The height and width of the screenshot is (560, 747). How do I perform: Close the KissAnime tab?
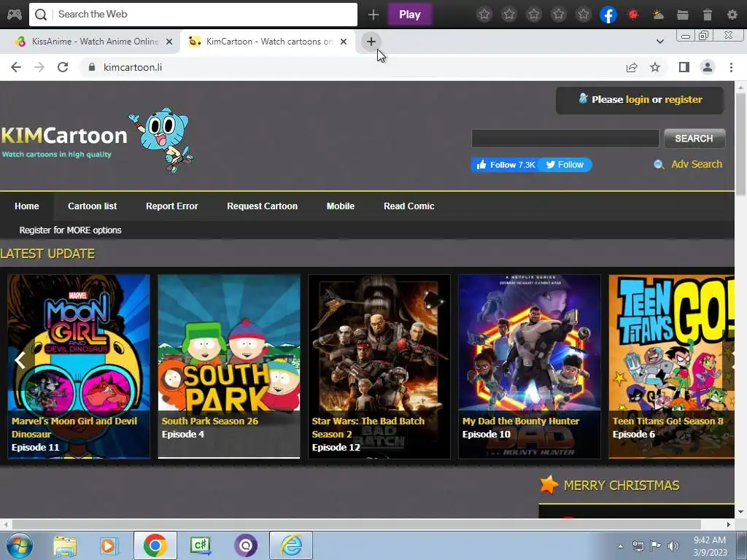tap(169, 42)
